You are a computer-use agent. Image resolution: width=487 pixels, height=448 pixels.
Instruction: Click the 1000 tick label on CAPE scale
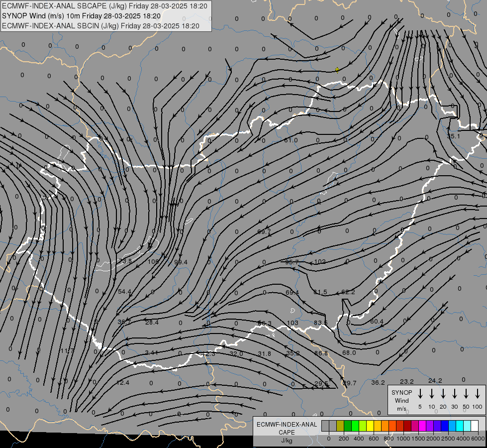(x=403, y=439)
